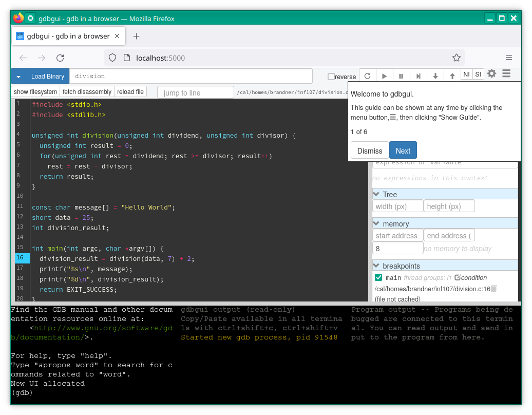Reload the browser page
This screenshot has height=415, width=532.
tap(60, 58)
